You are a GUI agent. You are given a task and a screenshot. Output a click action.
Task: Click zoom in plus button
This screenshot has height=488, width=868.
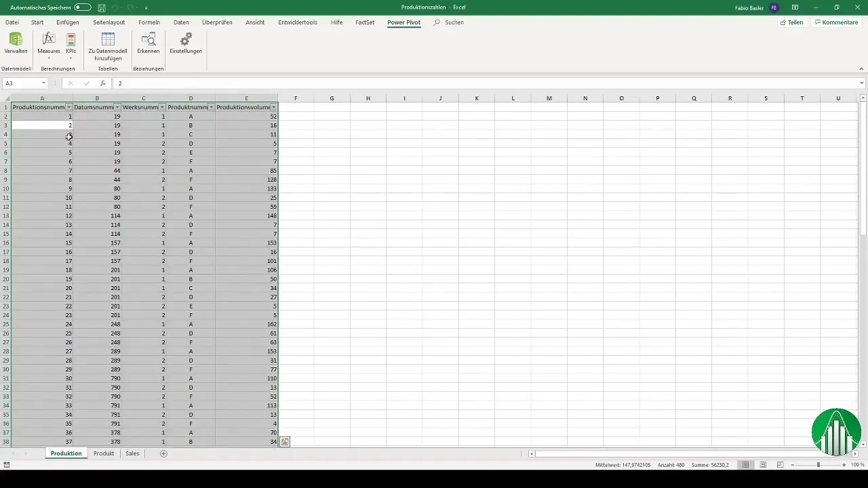click(x=844, y=465)
